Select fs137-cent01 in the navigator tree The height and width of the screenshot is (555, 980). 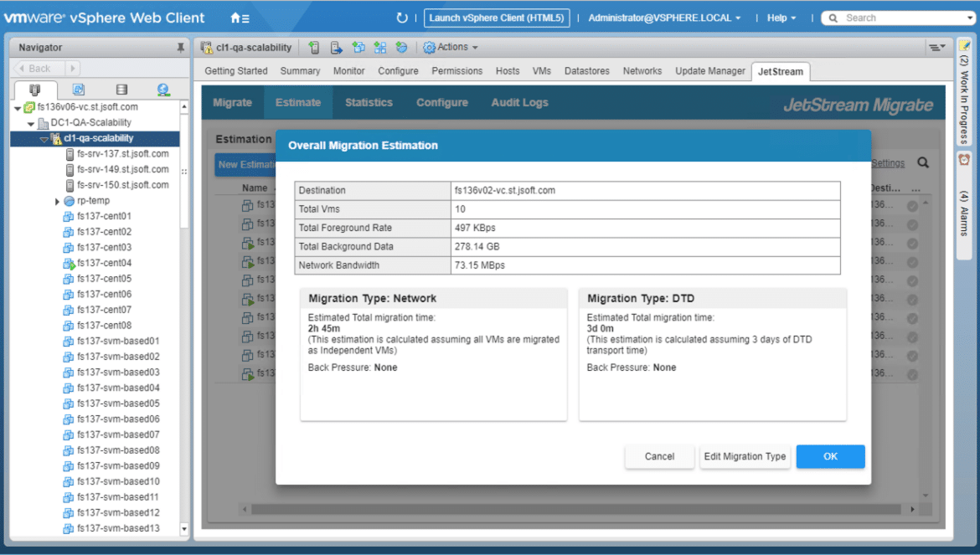pyautogui.click(x=104, y=217)
